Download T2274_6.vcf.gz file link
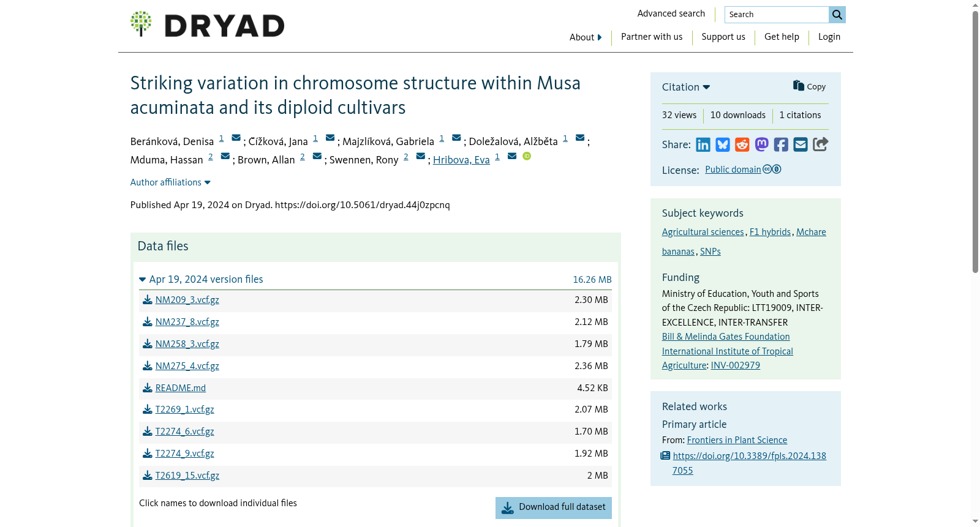 (x=185, y=432)
